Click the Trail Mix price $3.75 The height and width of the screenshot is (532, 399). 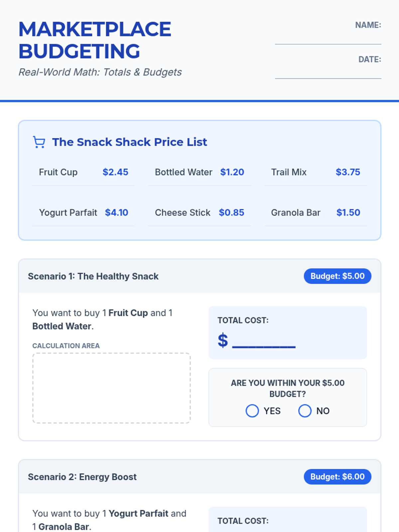(348, 172)
